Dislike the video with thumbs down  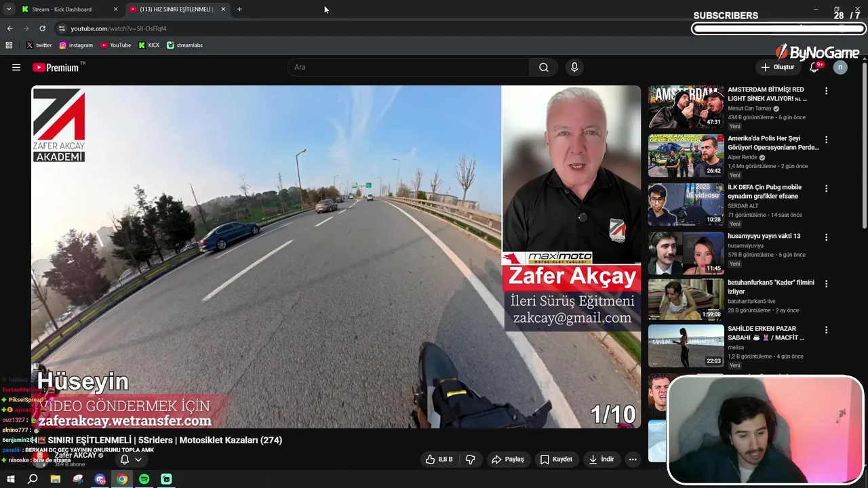click(471, 460)
